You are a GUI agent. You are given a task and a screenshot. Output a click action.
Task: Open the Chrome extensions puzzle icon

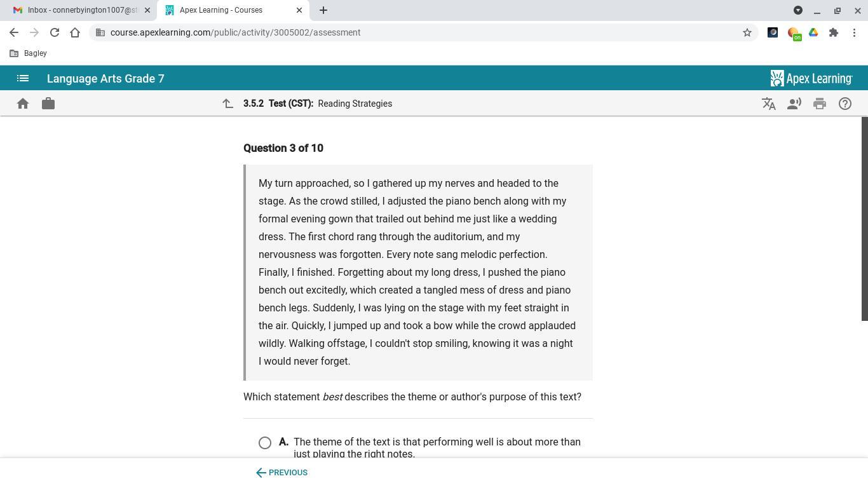coord(834,32)
